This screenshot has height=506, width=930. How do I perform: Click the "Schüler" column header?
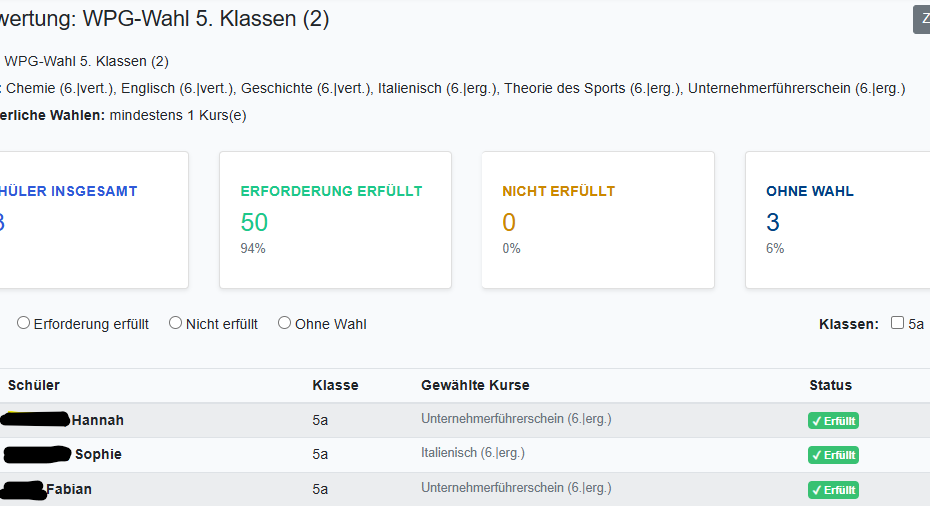pyautogui.click(x=34, y=385)
